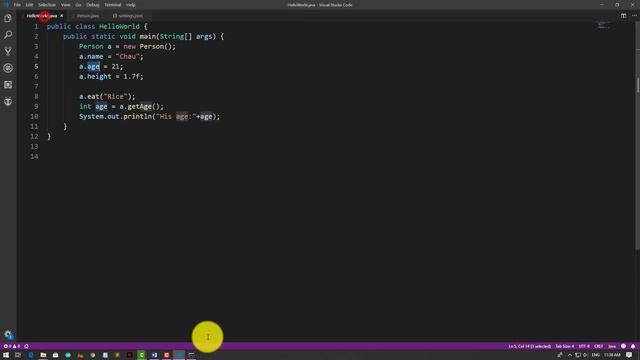Screen dimensions: 640x360
Task: Close the HelloWorld.java tab
Action: coord(62,16)
